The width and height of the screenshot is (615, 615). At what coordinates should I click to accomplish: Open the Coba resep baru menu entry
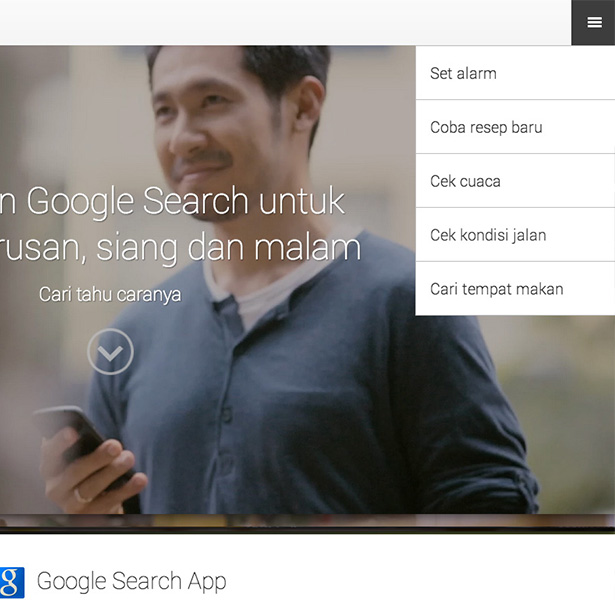click(x=515, y=127)
